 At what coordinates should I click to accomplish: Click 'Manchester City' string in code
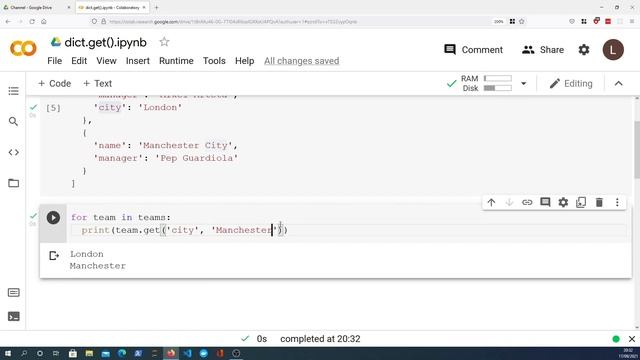(185, 145)
